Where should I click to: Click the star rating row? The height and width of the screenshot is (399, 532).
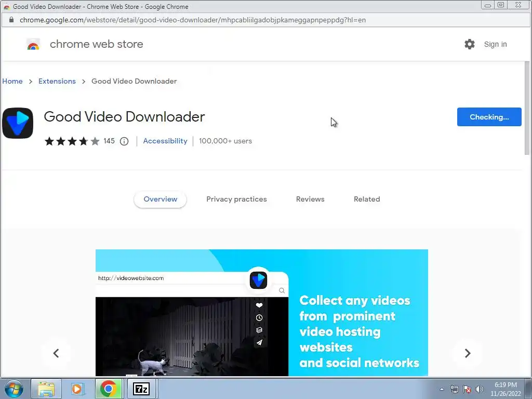click(x=72, y=141)
